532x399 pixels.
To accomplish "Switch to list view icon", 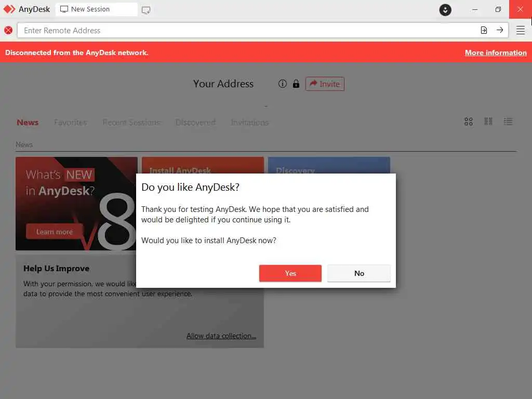I will pos(508,122).
